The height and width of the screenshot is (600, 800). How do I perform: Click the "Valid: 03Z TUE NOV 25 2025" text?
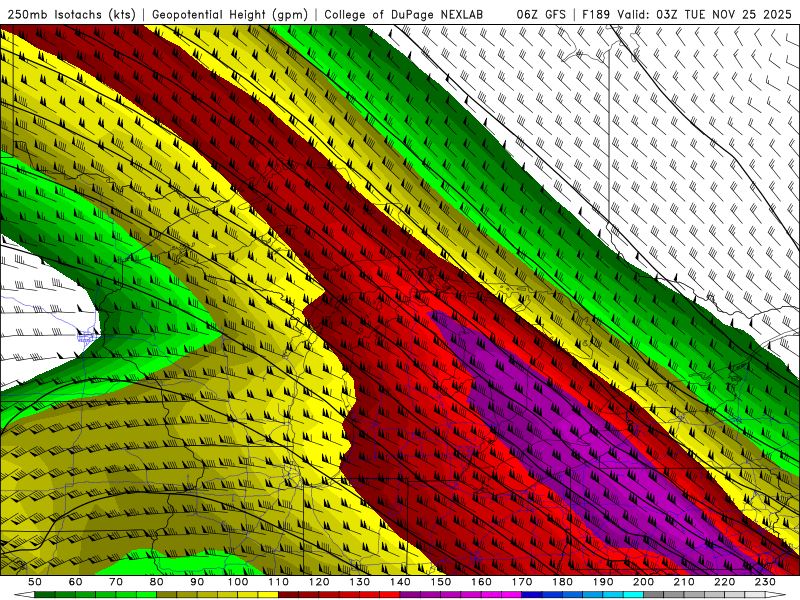tap(704, 14)
